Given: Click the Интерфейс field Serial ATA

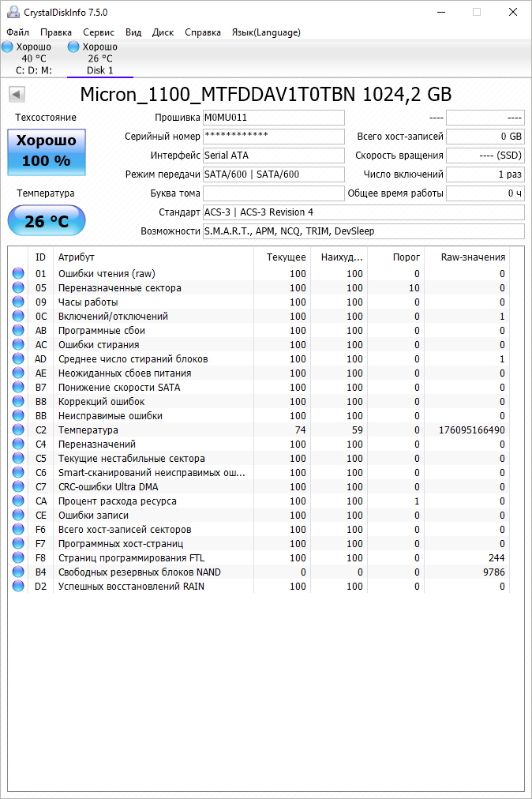Looking at the screenshot, I should 274,156.
